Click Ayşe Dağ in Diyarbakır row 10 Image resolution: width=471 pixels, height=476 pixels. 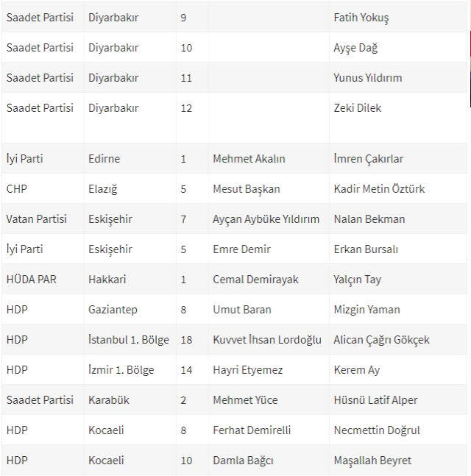tap(355, 48)
